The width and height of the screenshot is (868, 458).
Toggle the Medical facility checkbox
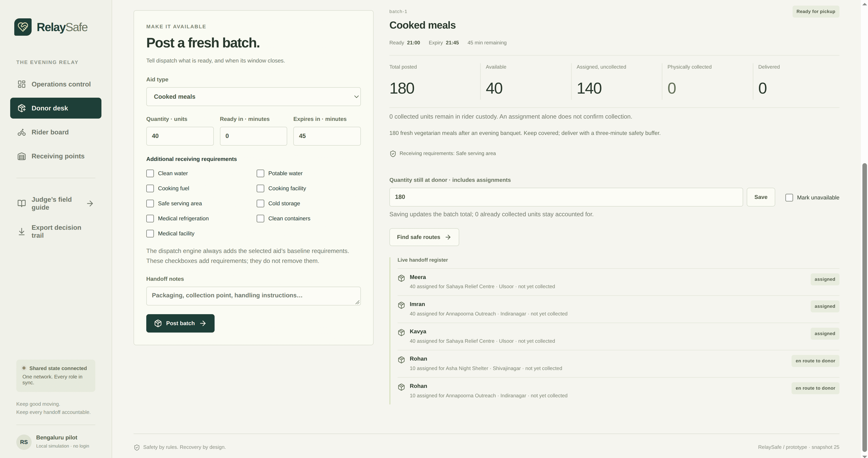point(150,234)
